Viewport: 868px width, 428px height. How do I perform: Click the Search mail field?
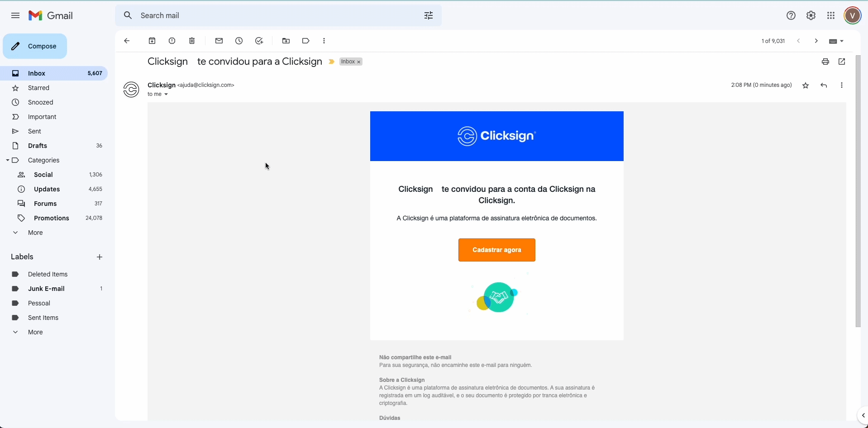click(x=278, y=15)
